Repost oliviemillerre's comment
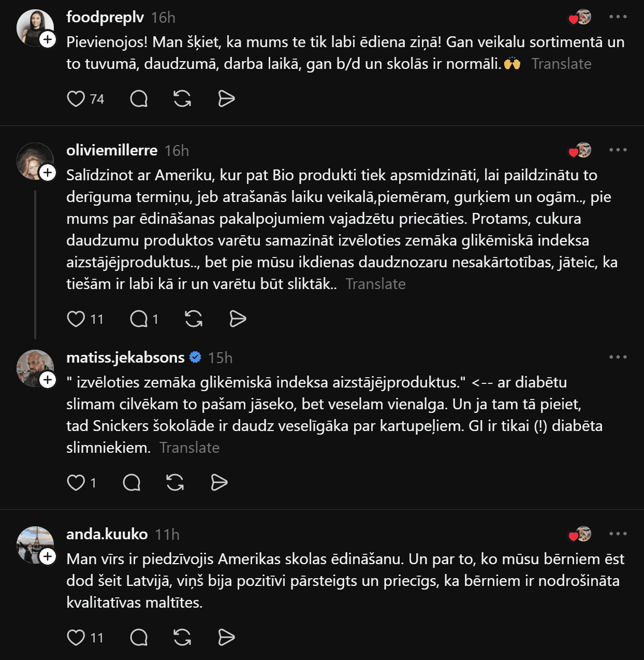The width and height of the screenshot is (644, 660). point(194,319)
